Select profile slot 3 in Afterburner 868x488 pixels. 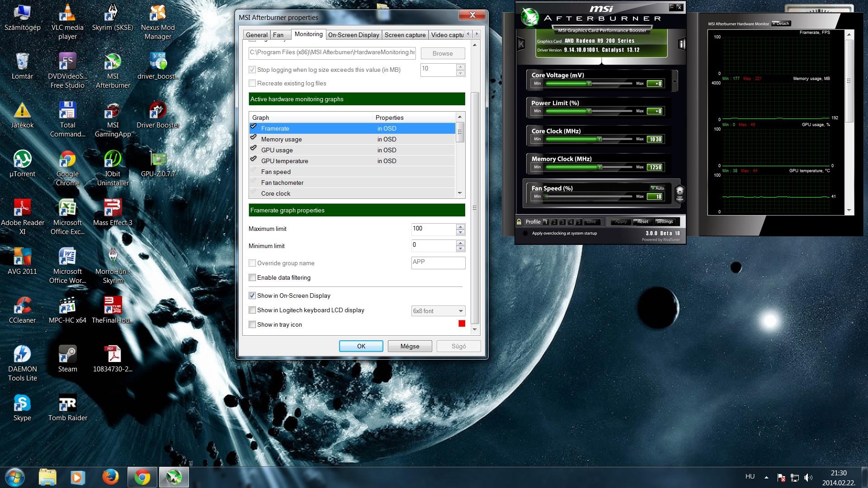pyautogui.click(x=562, y=222)
